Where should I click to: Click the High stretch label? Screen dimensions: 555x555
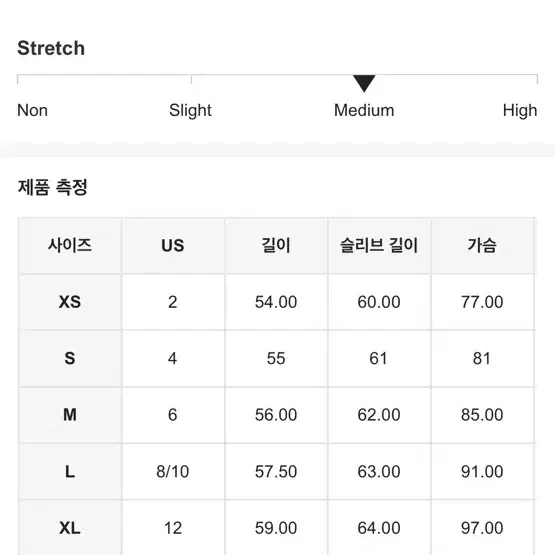point(520,111)
